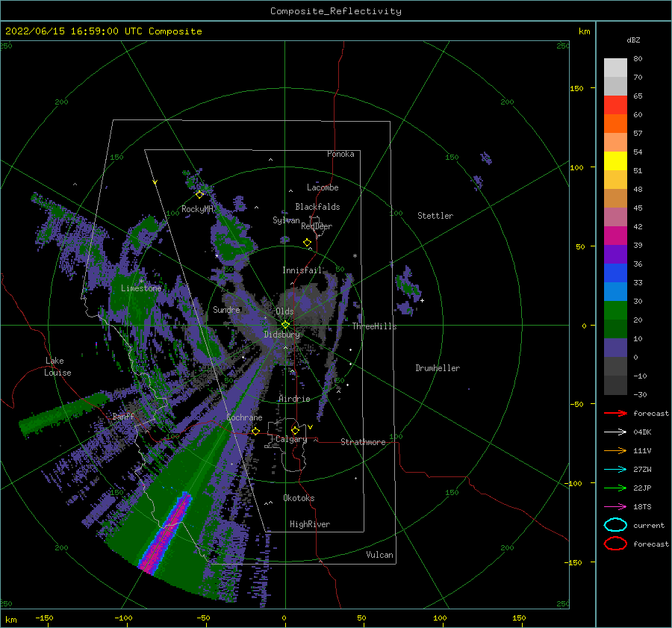Image resolution: width=672 pixels, height=628 pixels.
Task: Click the yellow diamond marker west of Calgary
Action: 255,432
